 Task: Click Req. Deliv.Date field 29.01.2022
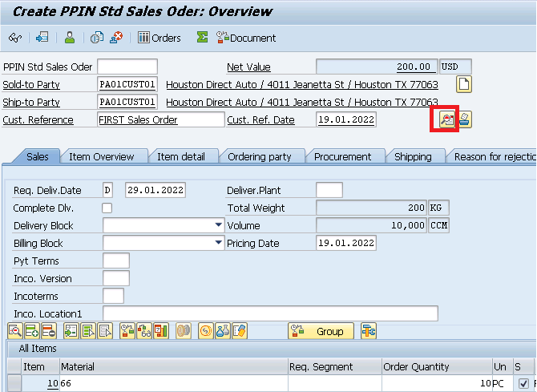(155, 190)
